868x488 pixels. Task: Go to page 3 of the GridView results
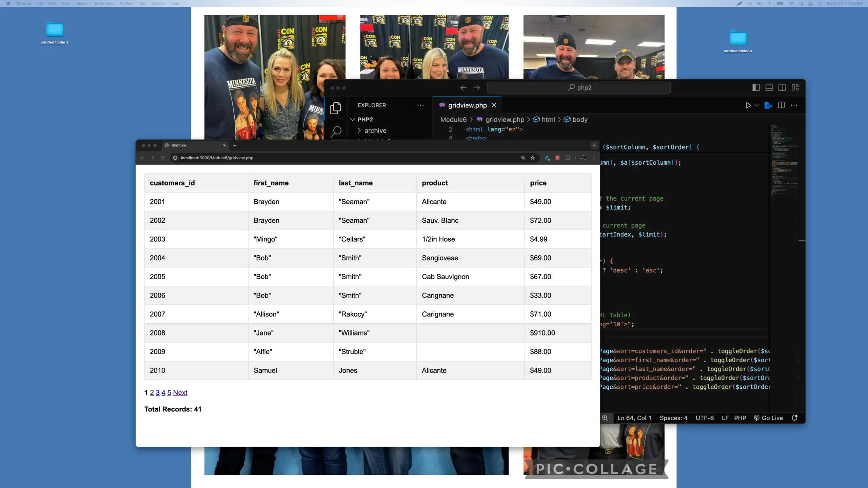[158, 392]
